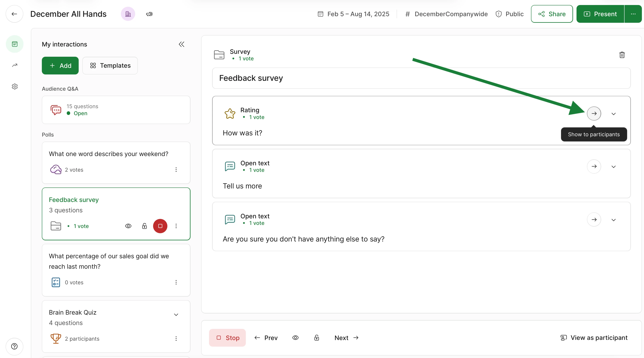Screen dimensions: 644x358
Task: Click the Feedback survey title field
Action: pyautogui.click(x=421, y=78)
